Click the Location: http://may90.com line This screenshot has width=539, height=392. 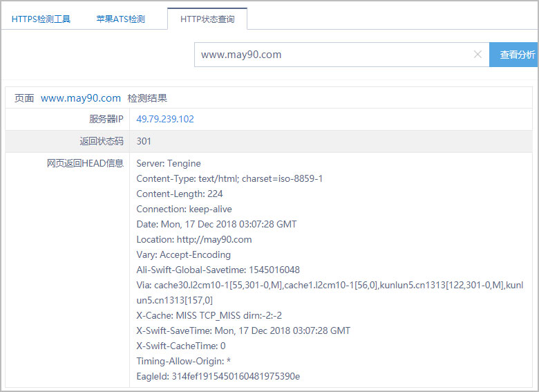point(194,239)
